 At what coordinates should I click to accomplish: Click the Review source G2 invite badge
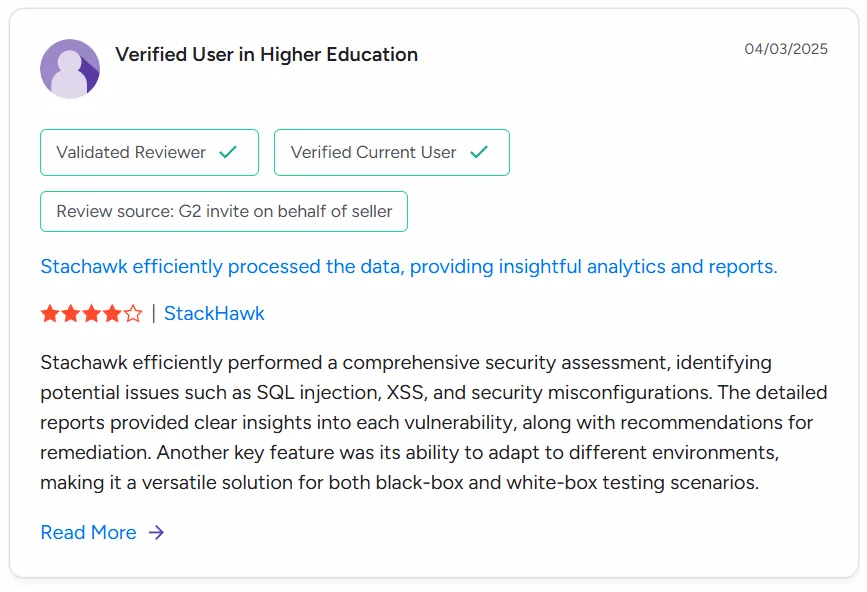coord(224,211)
